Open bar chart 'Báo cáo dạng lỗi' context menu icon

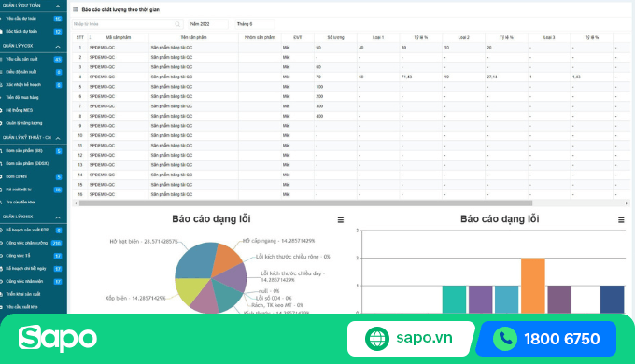pyautogui.click(x=621, y=220)
